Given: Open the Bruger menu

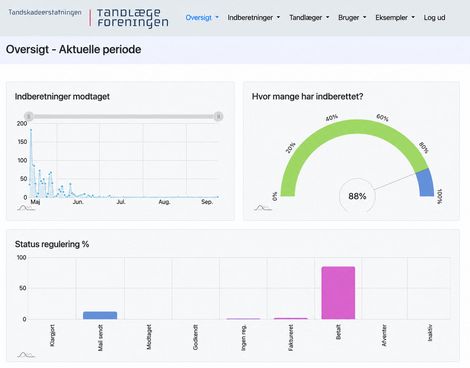Looking at the screenshot, I should pyautogui.click(x=352, y=18).
